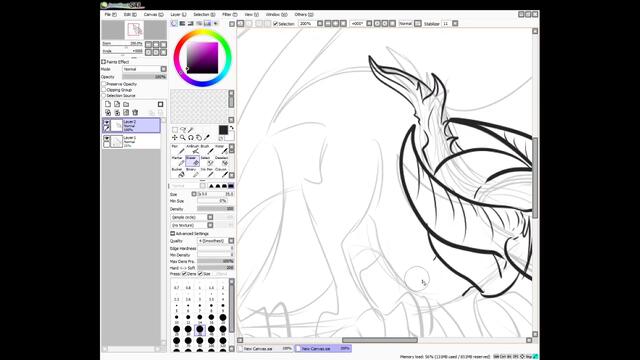Viewport: 640px width, 360px height.
Task: Select the Water brush tool
Action: 221,149
